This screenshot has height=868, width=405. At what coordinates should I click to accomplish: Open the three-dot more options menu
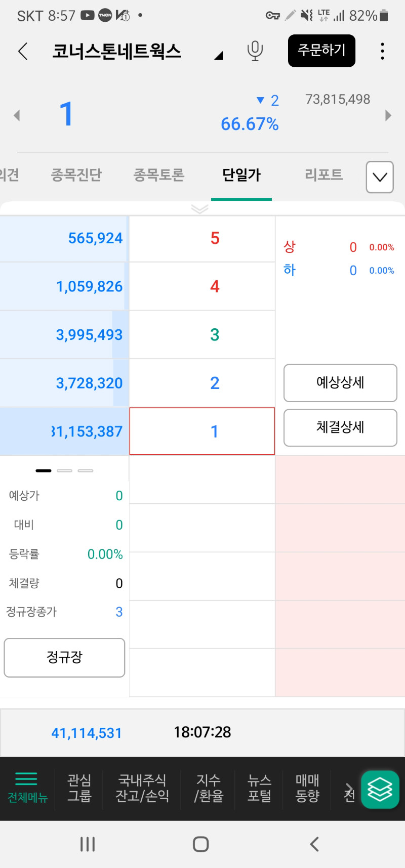click(x=382, y=51)
